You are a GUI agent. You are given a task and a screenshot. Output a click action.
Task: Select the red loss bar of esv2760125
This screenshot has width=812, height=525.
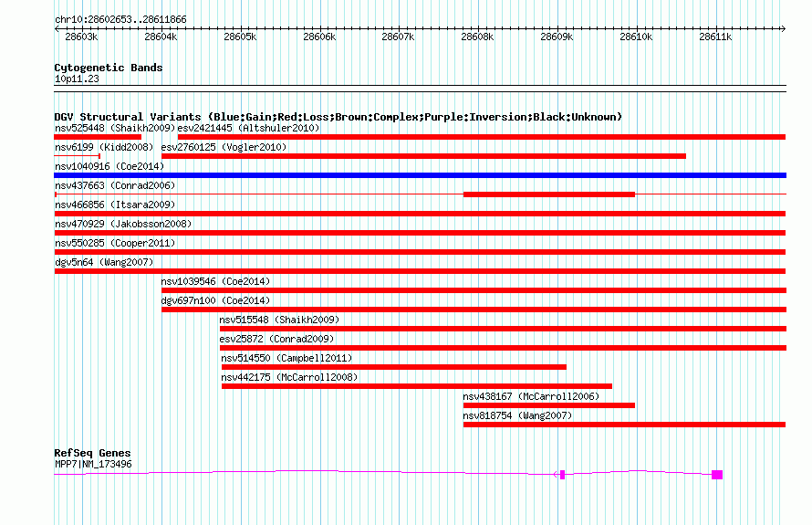click(423, 156)
